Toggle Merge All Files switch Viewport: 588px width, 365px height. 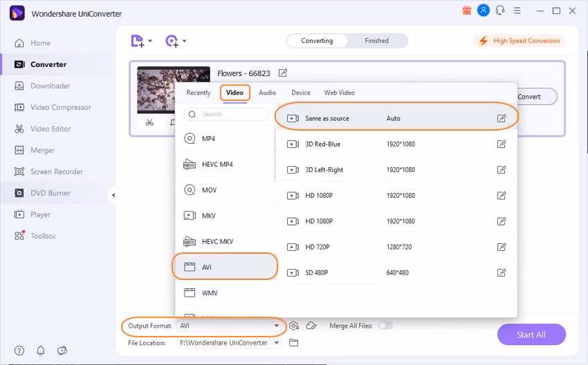coord(385,326)
